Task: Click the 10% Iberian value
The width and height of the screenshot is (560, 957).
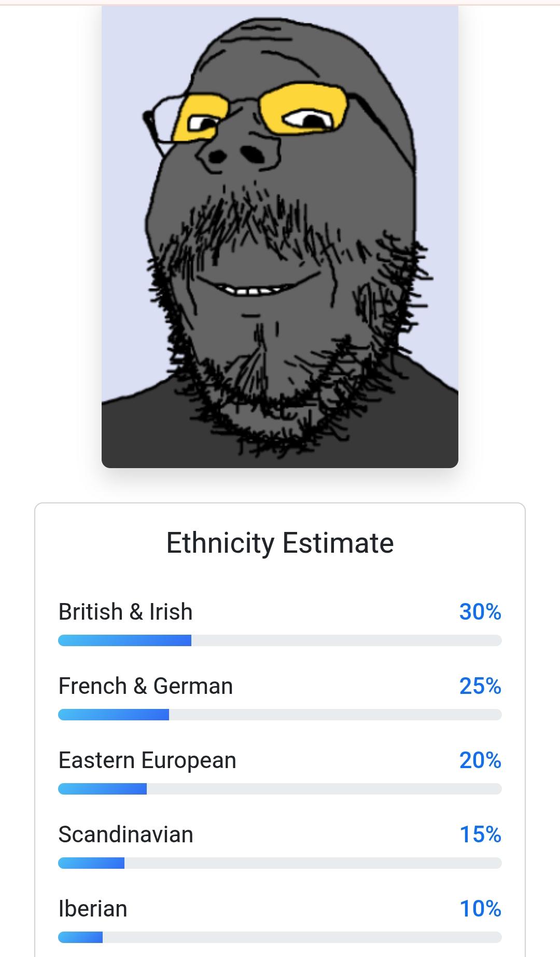Action: tap(480, 909)
